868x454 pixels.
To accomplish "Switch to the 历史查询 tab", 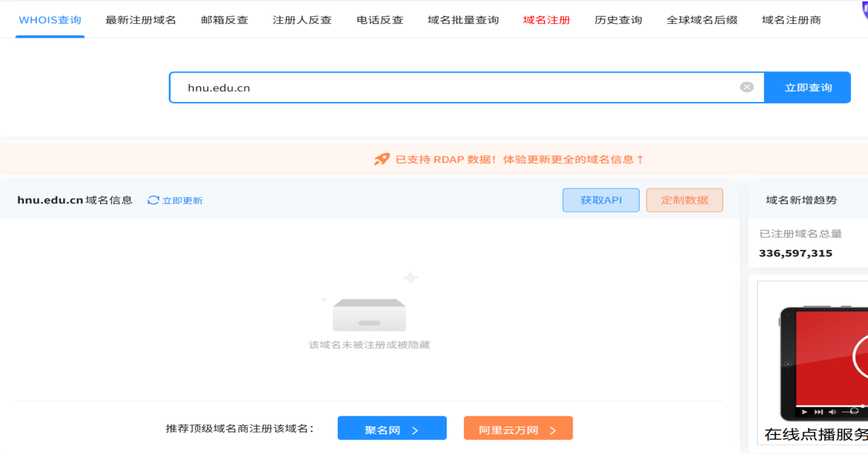I will pyautogui.click(x=618, y=20).
